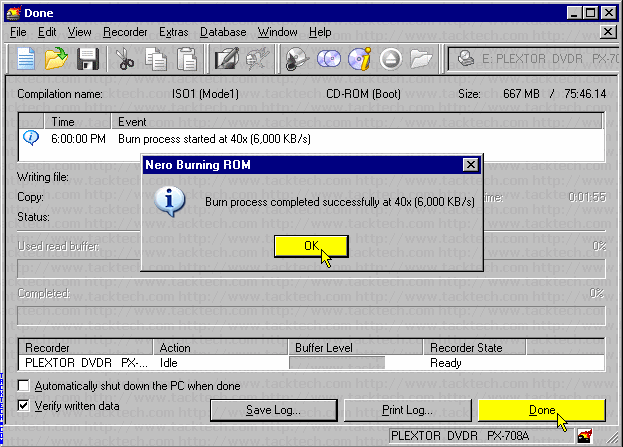
Task: Click OK in Nero Burning ROM dialog
Action: click(x=311, y=246)
